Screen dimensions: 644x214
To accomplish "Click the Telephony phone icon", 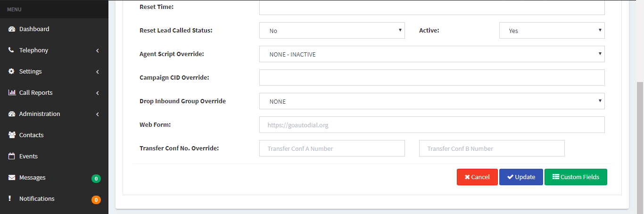I will (11, 50).
